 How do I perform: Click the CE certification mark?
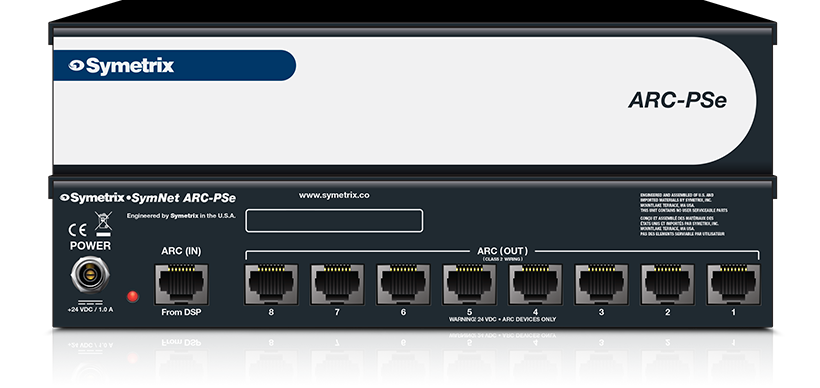(78, 230)
